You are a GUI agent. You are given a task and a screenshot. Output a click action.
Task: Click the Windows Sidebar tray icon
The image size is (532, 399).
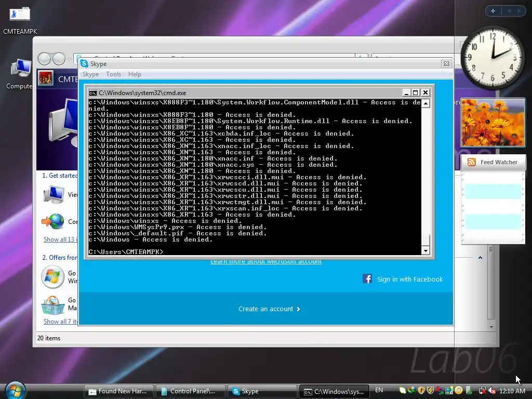pos(449,391)
